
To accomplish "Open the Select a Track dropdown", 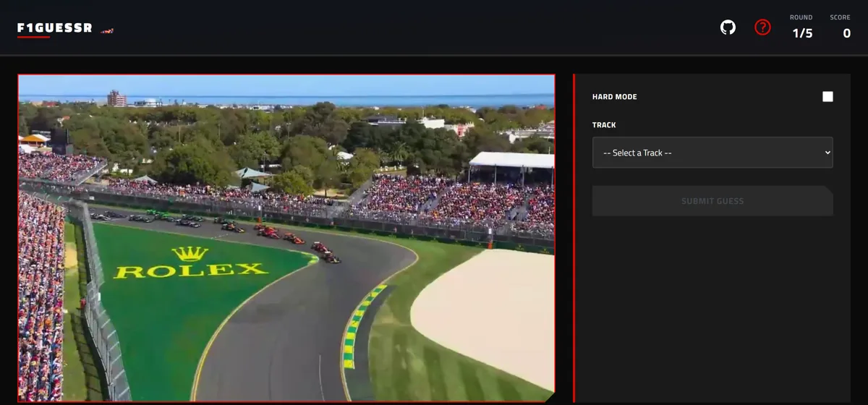I will pos(712,153).
